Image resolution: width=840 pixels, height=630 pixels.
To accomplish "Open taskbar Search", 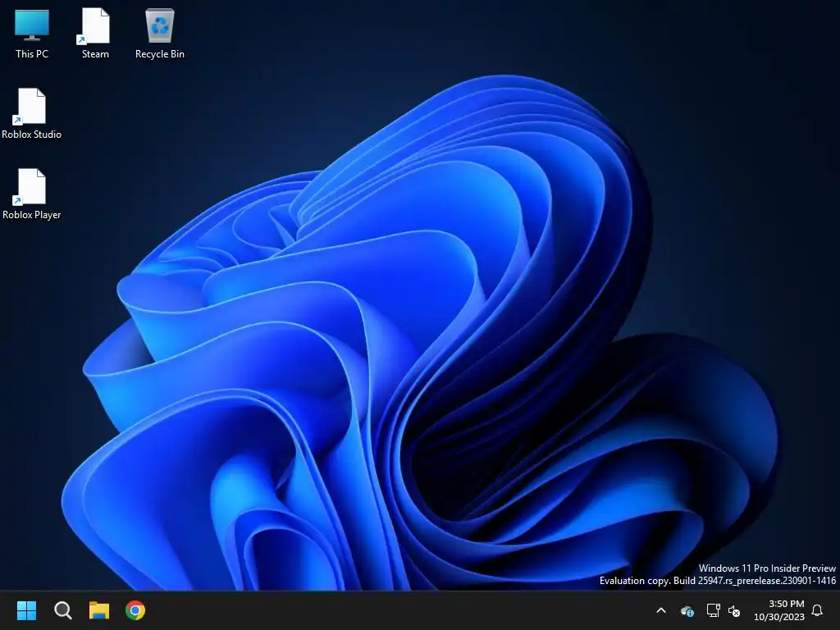I will tap(62, 610).
